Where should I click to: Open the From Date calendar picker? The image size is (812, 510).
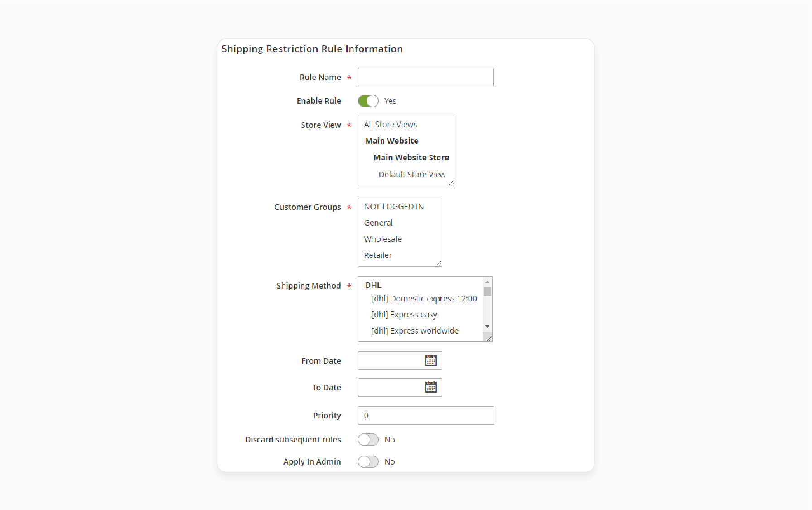(x=431, y=360)
